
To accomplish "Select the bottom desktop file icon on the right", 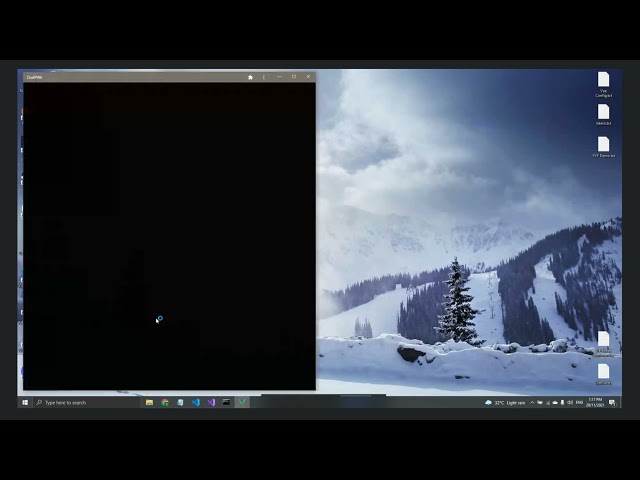I will click(x=604, y=374).
